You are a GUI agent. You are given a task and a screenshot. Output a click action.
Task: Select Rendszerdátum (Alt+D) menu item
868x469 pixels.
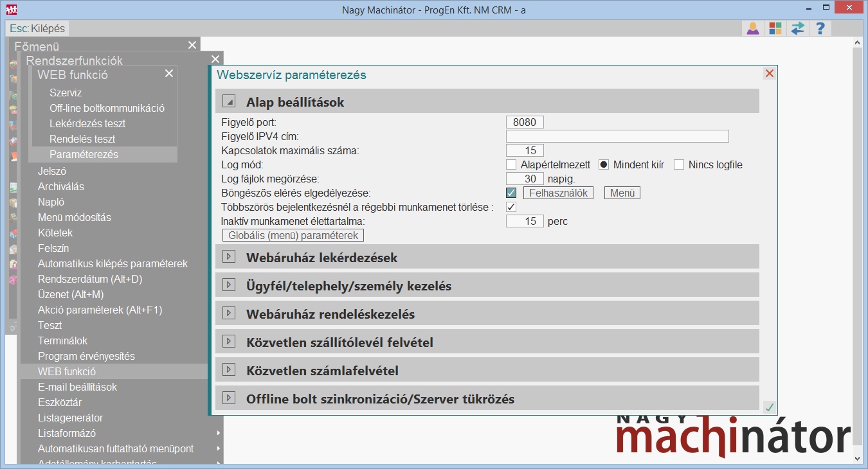point(90,279)
